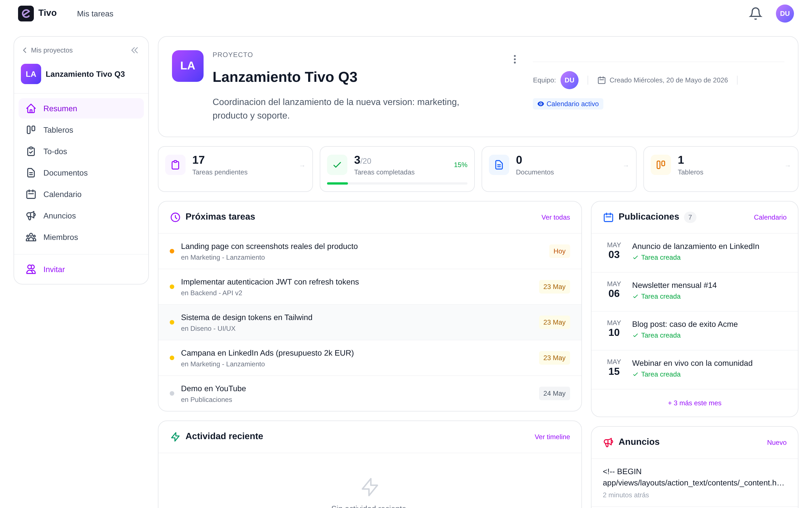Open the Landing page con screenshots task
This screenshot has width=812, height=508.
tap(370, 251)
